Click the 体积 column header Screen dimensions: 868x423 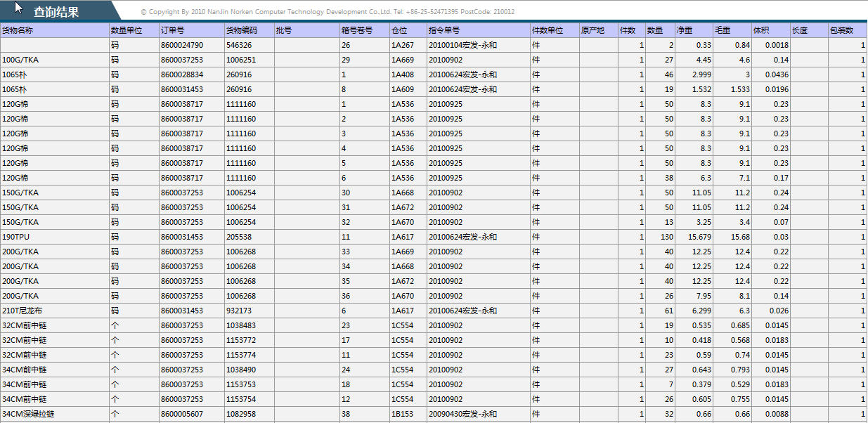pos(761,31)
